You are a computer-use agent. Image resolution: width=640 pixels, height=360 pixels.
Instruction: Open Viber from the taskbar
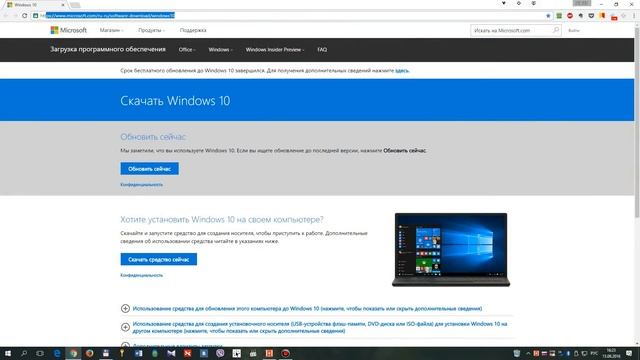coord(220,353)
